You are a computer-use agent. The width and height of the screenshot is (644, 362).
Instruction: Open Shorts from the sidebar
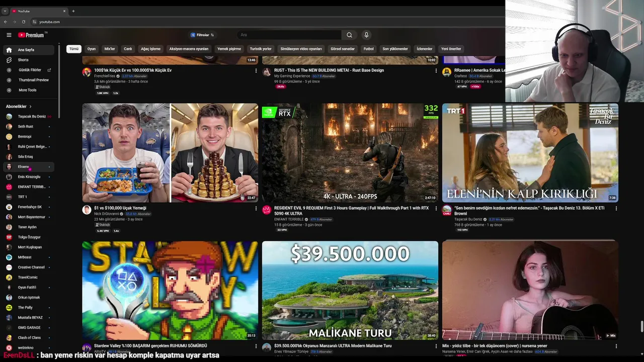[x=29, y=60]
